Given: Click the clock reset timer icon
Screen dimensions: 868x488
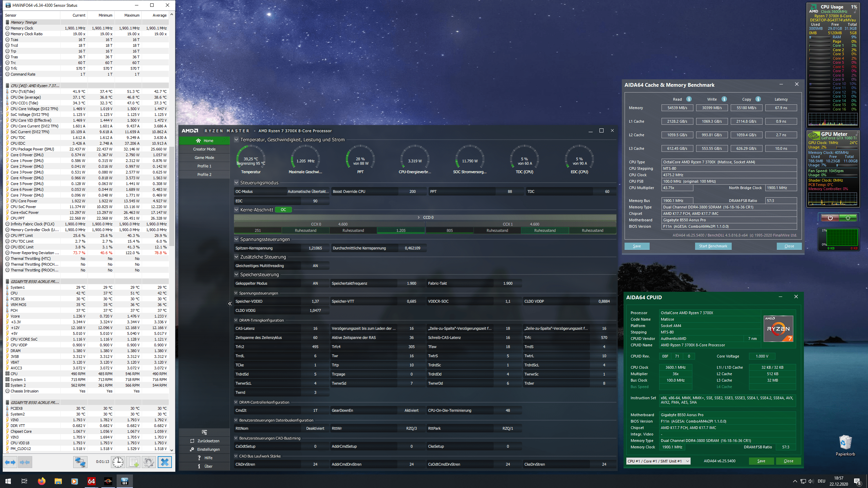Looking at the screenshot, I should click(118, 462).
